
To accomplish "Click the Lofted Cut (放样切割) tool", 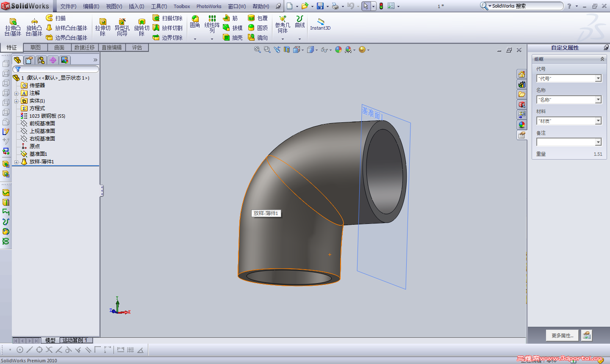I will coord(168,28).
